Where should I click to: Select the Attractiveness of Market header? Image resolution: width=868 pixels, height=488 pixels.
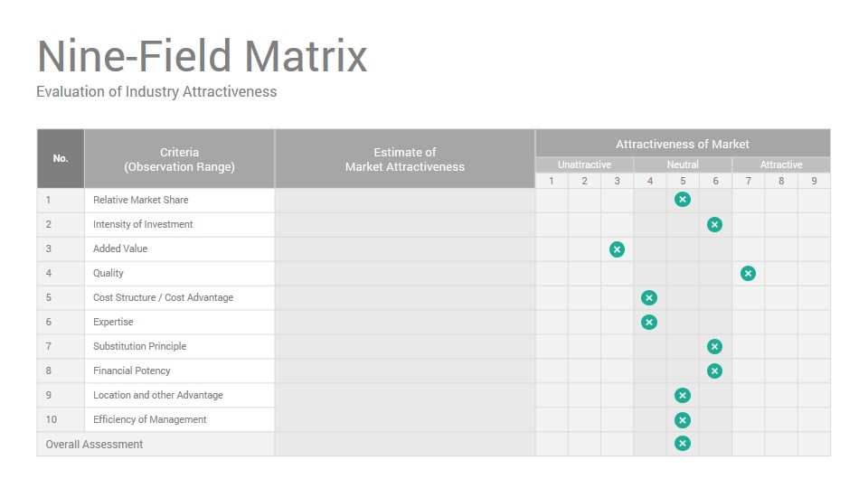(x=683, y=144)
